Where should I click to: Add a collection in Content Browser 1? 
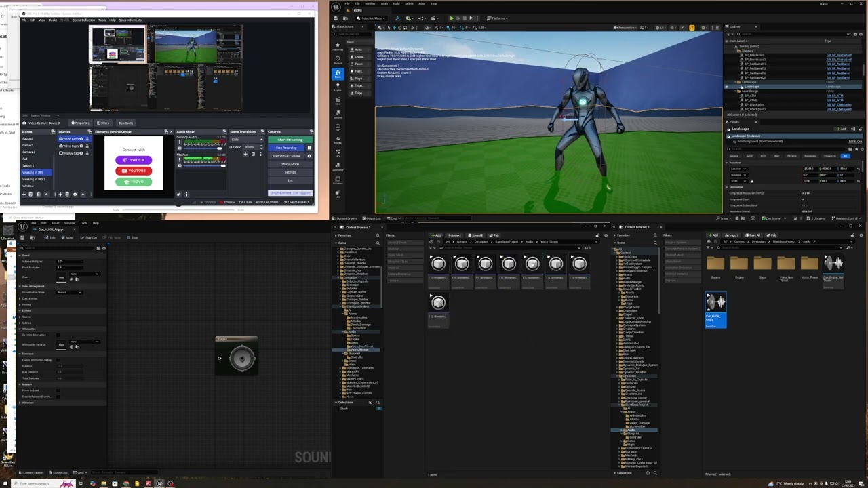(x=370, y=403)
